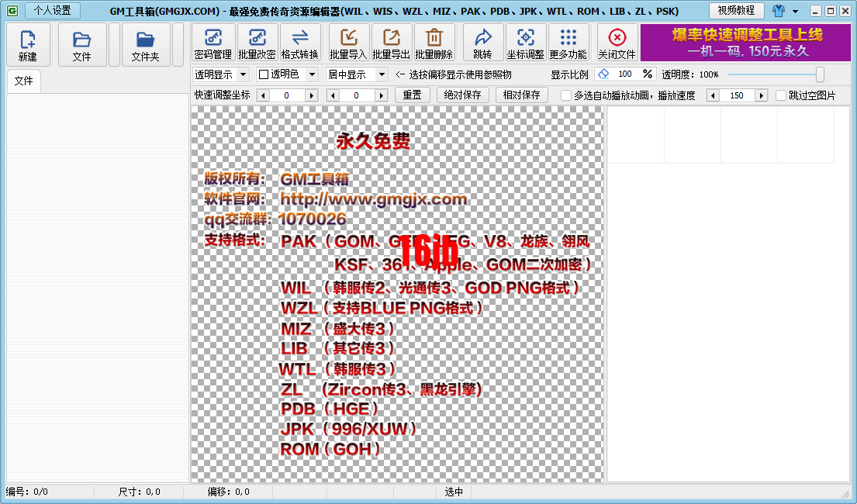The height and width of the screenshot is (504, 857).
Task: Open the 更多功能 more functions panel
Action: coord(568,43)
